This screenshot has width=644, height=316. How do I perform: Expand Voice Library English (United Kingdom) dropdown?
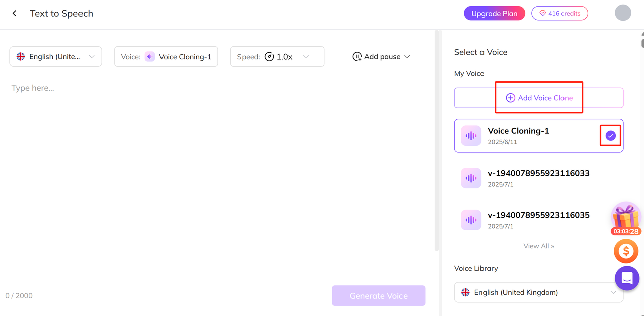point(538,292)
